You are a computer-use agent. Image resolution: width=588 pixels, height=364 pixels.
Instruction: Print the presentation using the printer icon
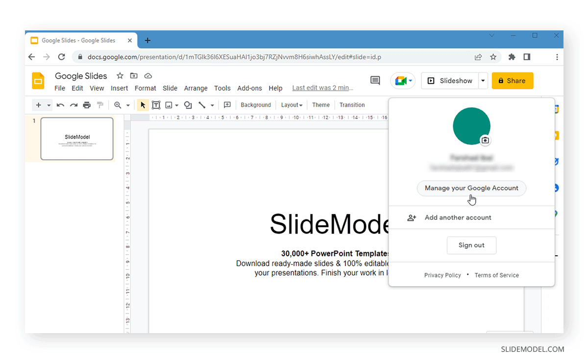tap(87, 105)
